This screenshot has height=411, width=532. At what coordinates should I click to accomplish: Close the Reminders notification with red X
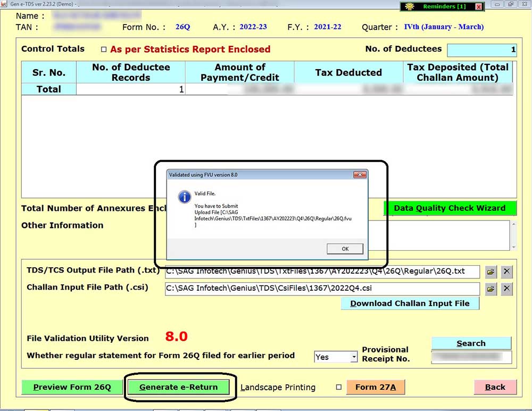click(x=478, y=6)
